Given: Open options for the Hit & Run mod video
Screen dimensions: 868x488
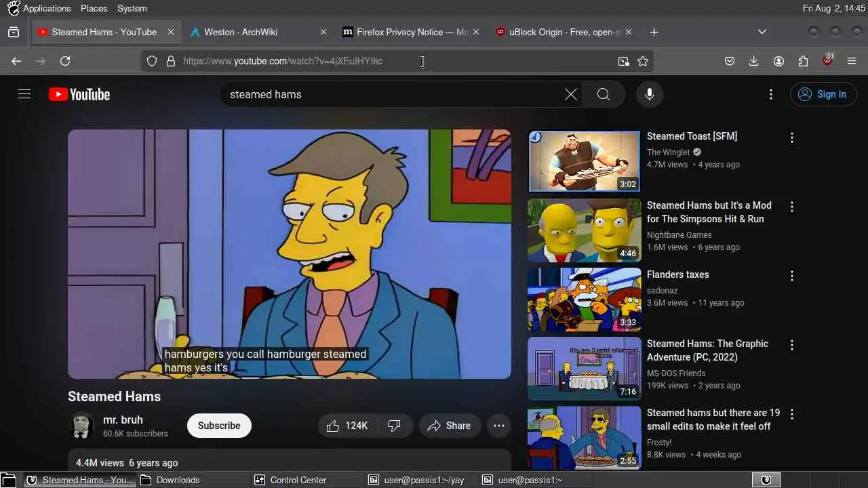Looking at the screenshot, I should pyautogui.click(x=791, y=207).
